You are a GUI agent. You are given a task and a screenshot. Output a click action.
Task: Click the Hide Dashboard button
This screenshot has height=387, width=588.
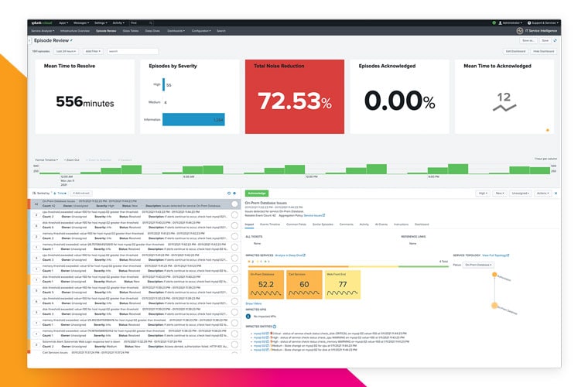pyautogui.click(x=544, y=51)
